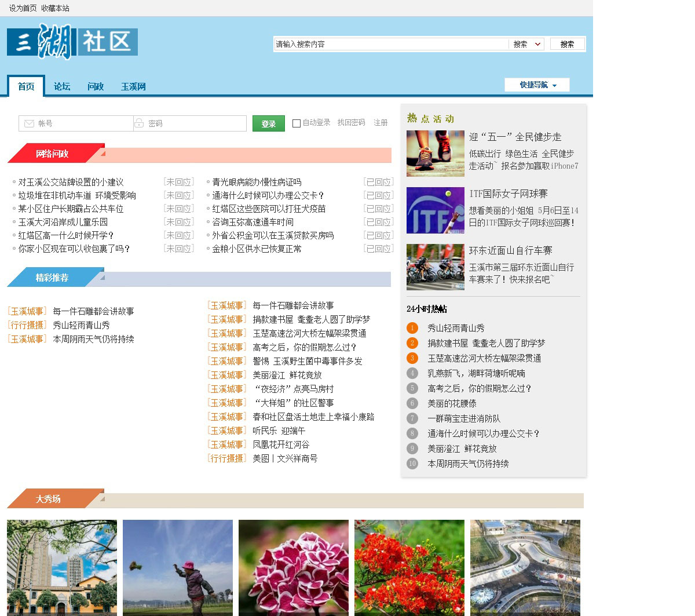Viewport: 695px width, 616px height.
Task: Switch to the 论坛 tab
Action: [x=62, y=86]
